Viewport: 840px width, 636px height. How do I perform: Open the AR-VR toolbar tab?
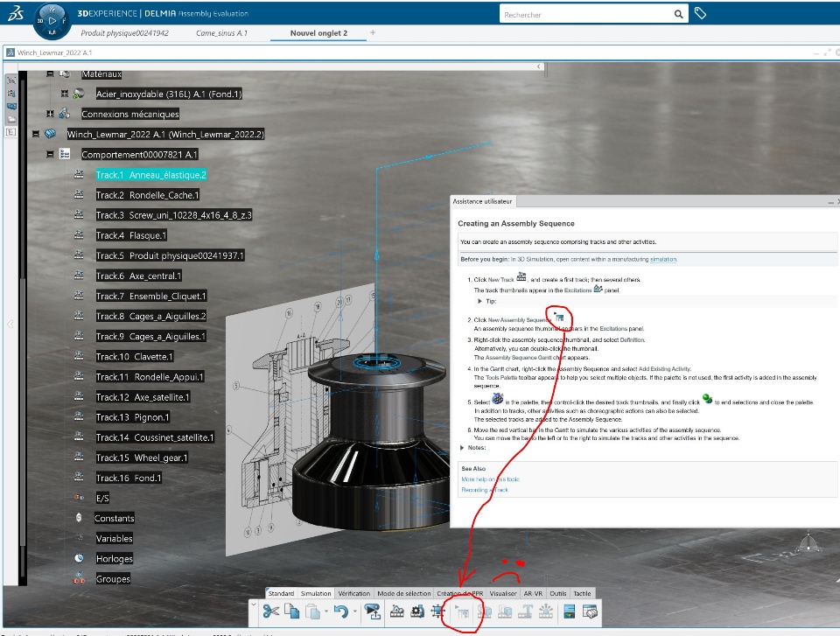point(533,593)
